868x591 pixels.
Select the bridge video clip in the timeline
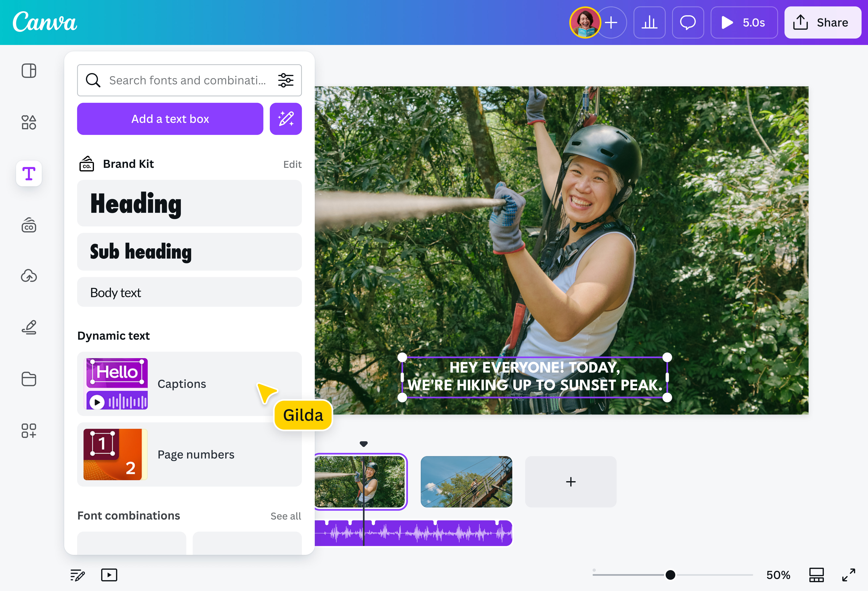[466, 482]
